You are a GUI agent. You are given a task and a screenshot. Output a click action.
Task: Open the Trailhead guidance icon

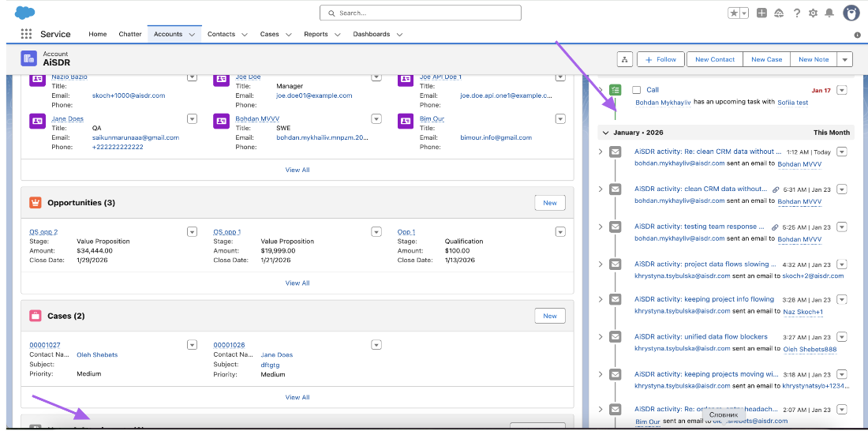[780, 13]
